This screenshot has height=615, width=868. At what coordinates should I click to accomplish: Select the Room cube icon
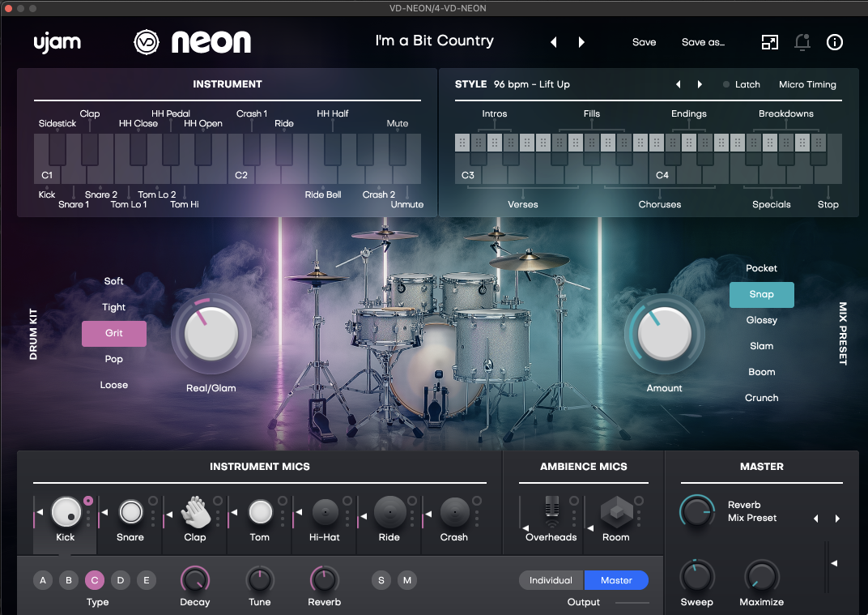click(617, 512)
